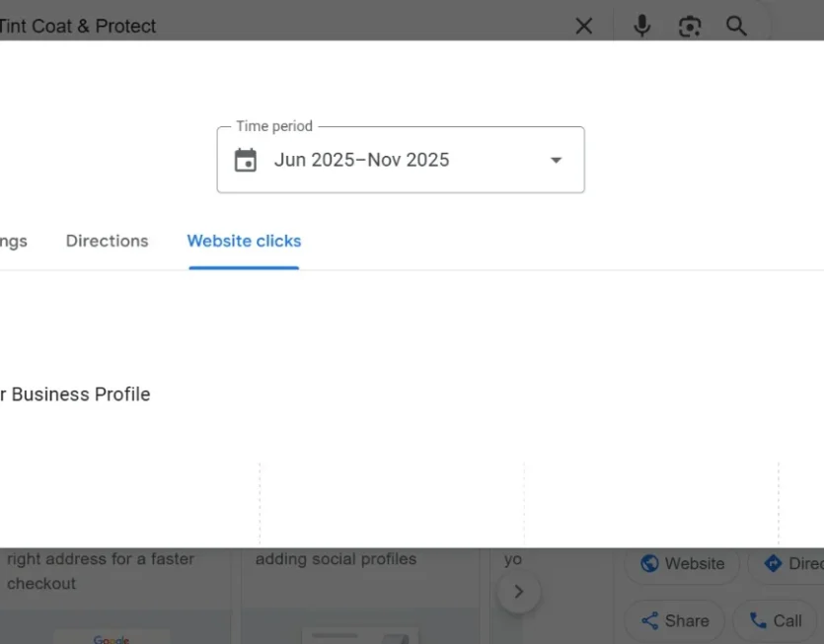The height and width of the screenshot is (644, 824).
Task: Switch to the Directions tab
Action: click(107, 241)
